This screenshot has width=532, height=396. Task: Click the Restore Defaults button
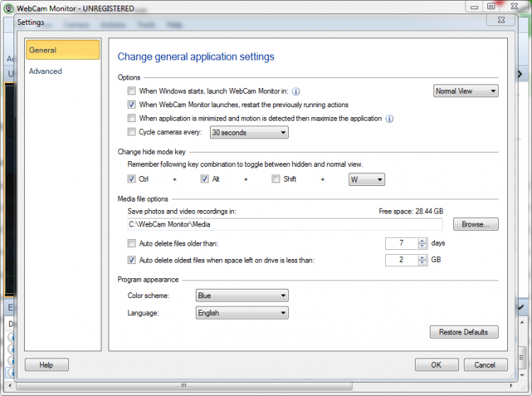pyautogui.click(x=464, y=332)
